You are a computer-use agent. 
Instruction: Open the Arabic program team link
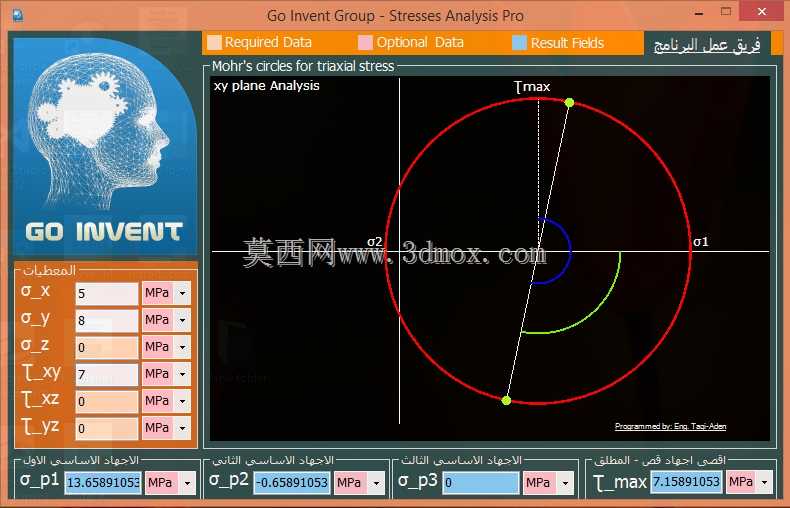(x=707, y=45)
